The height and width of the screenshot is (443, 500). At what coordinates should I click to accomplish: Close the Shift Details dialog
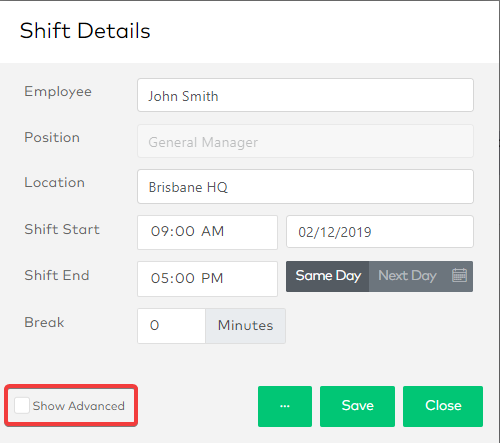tap(443, 406)
